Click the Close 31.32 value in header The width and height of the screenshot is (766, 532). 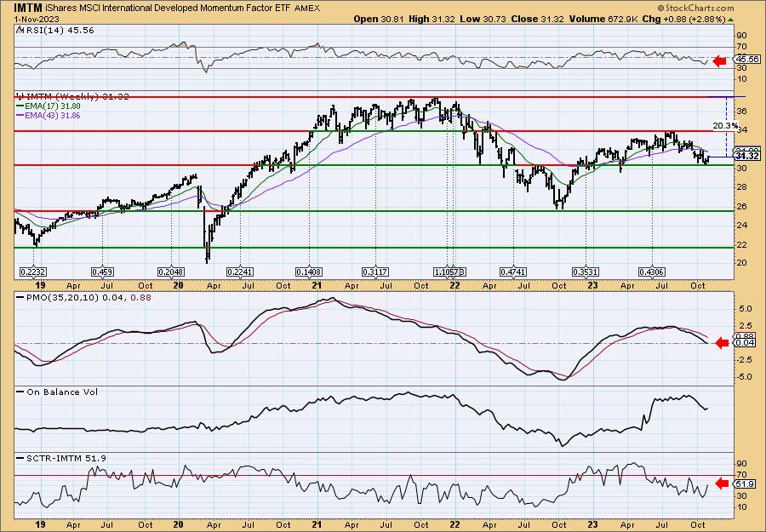pyautogui.click(x=537, y=19)
